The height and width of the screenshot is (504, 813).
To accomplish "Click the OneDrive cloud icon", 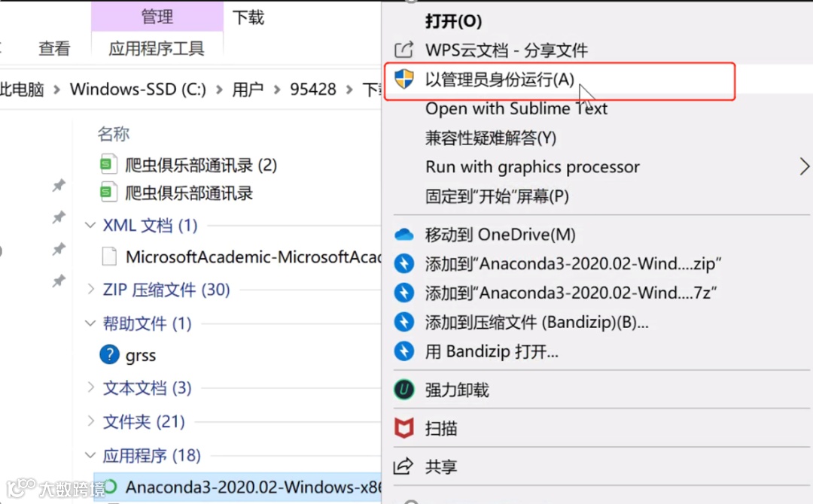I will click(404, 235).
